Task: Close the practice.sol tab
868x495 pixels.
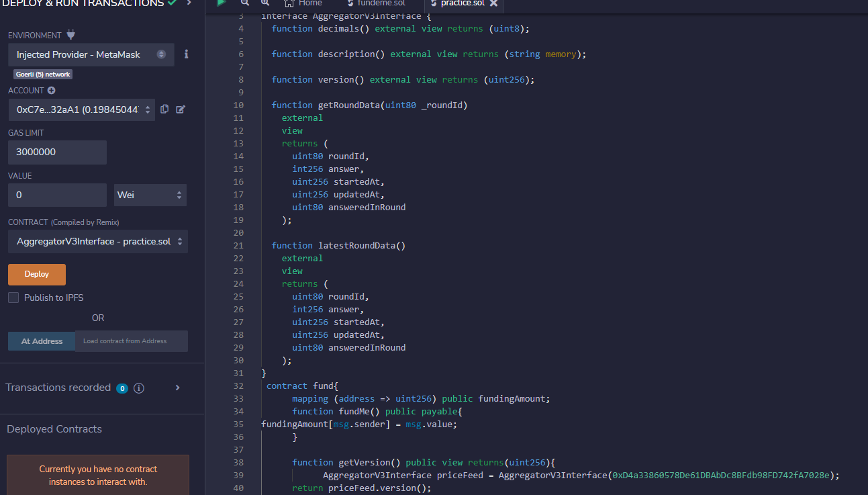Action: click(493, 3)
